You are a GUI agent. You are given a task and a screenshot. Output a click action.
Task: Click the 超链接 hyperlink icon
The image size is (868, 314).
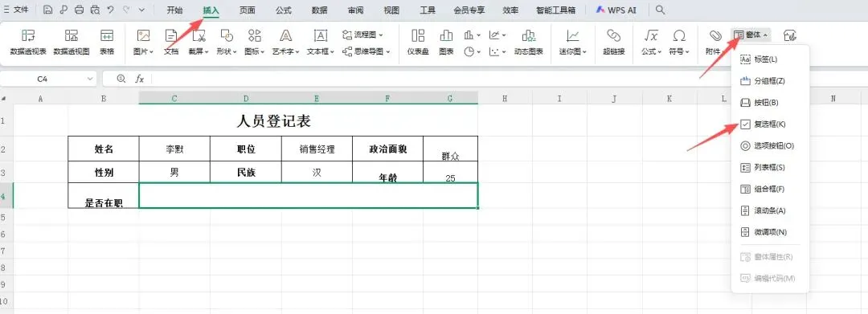[613, 43]
